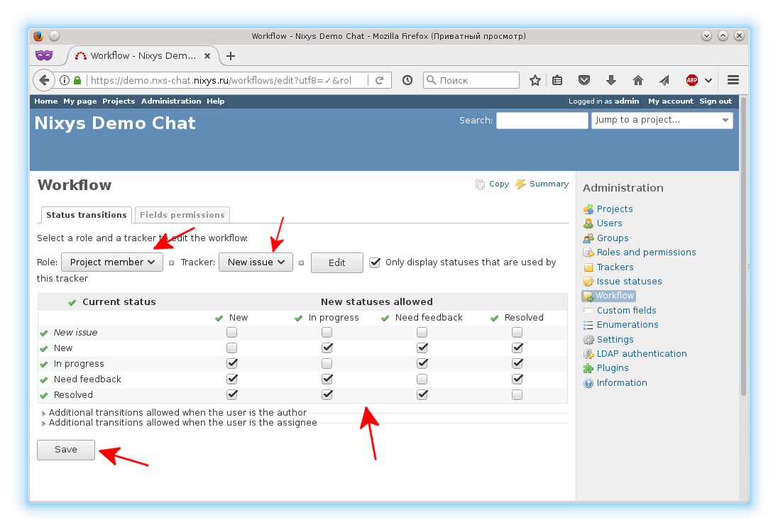Screen dimensions: 778x532
Task: Check New issue row to New status
Action: point(231,332)
